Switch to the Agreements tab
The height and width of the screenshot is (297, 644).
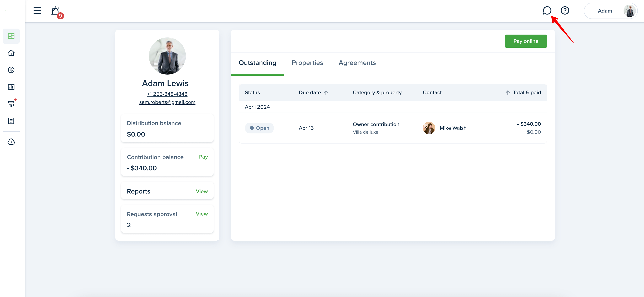pyautogui.click(x=357, y=63)
